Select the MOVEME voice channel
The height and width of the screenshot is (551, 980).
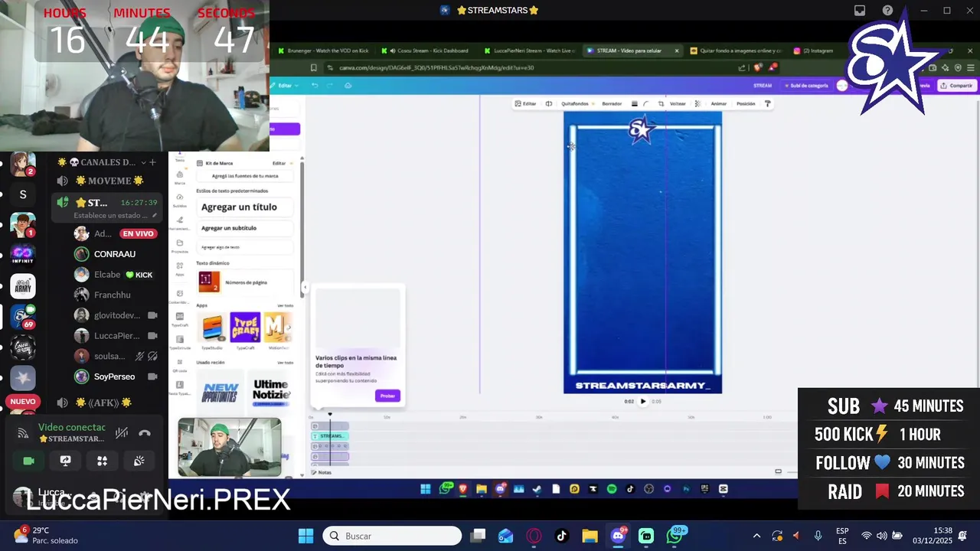pos(109,181)
